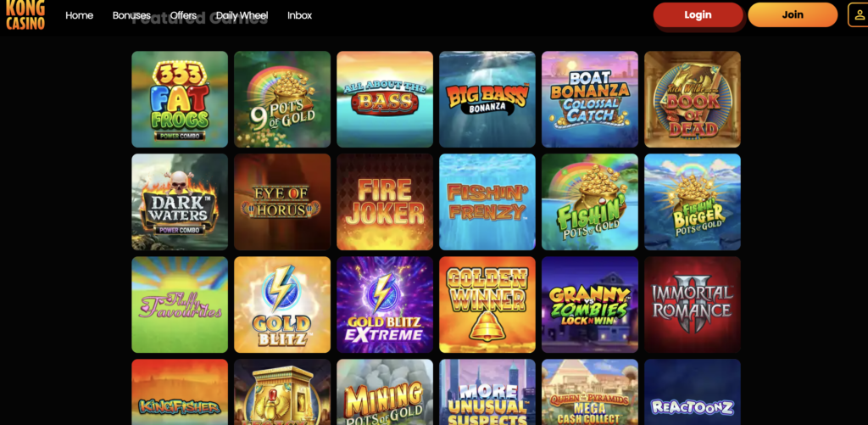This screenshot has height=425, width=868.
Task: Open the Bonuses menu item
Action: [x=131, y=15]
